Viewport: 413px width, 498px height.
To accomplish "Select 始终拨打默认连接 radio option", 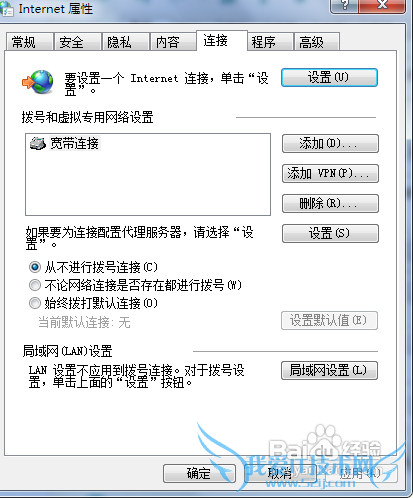I will pos(35,303).
